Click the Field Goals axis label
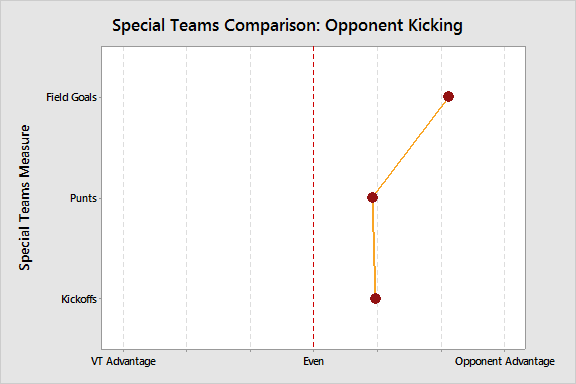This screenshot has height=384, width=576. (x=71, y=97)
